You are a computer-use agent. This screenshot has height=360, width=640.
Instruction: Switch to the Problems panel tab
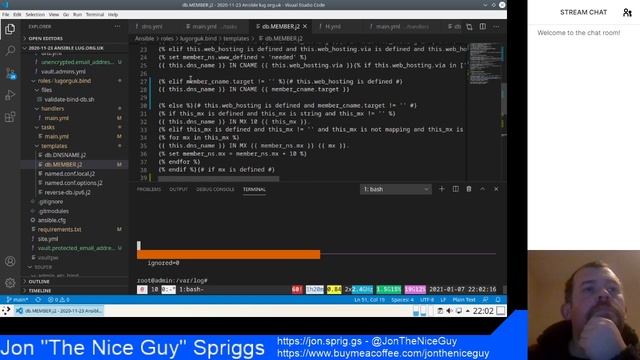click(x=149, y=189)
